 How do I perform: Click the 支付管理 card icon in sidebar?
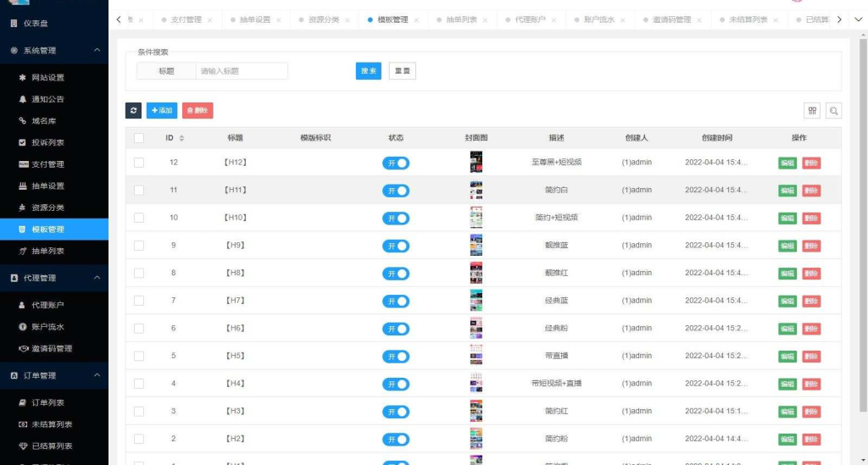tap(23, 164)
